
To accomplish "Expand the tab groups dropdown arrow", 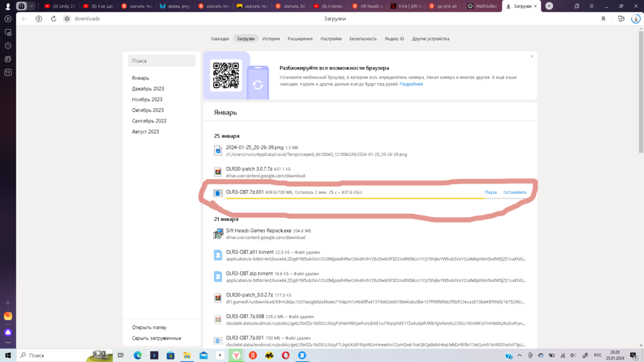I will click(x=31, y=6).
